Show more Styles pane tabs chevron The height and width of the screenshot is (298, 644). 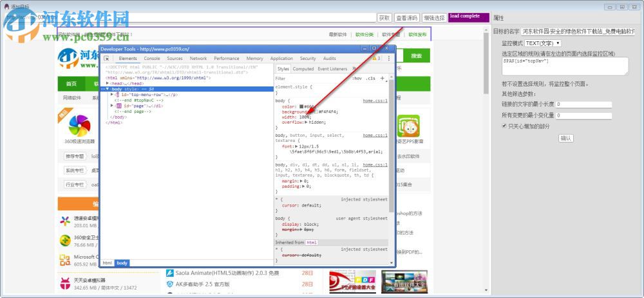[354, 69]
